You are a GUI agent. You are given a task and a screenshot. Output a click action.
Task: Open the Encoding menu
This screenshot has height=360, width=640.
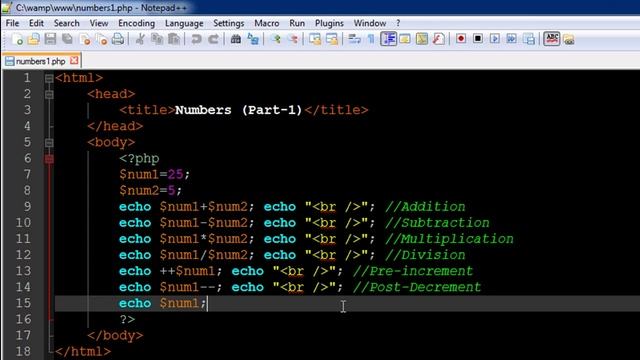coord(136,23)
